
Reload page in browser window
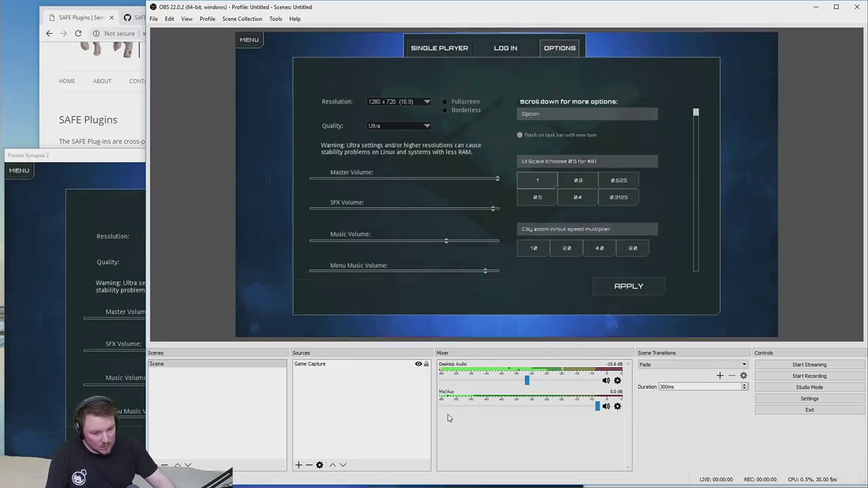pos(78,33)
